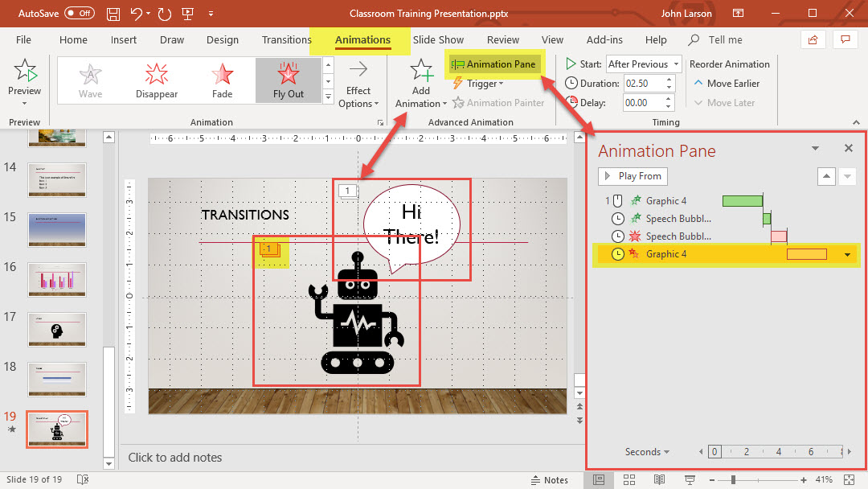This screenshot has width=868, height=489.
Task: Toggle the Animation Pane button
Action: coord(493,64)
